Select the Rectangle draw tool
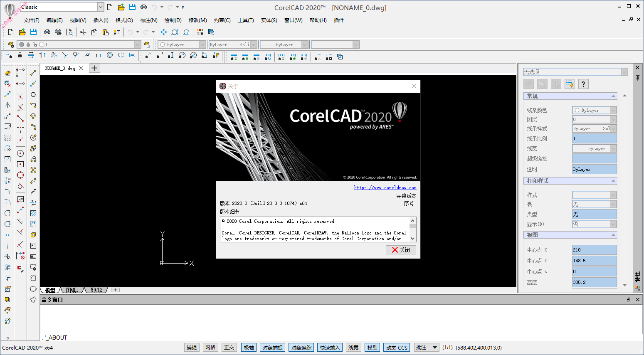 pos(33,105)
